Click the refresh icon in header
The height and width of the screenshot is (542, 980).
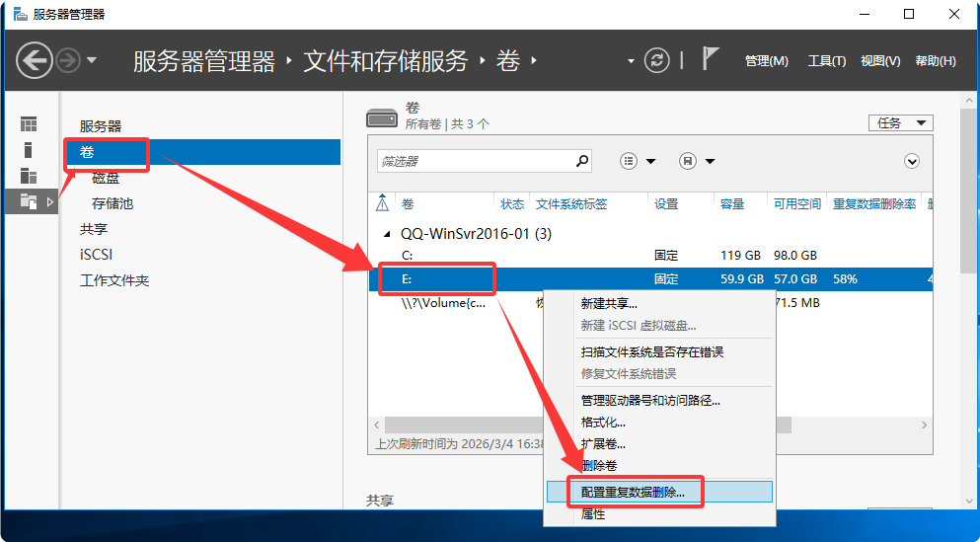[656, 60]
